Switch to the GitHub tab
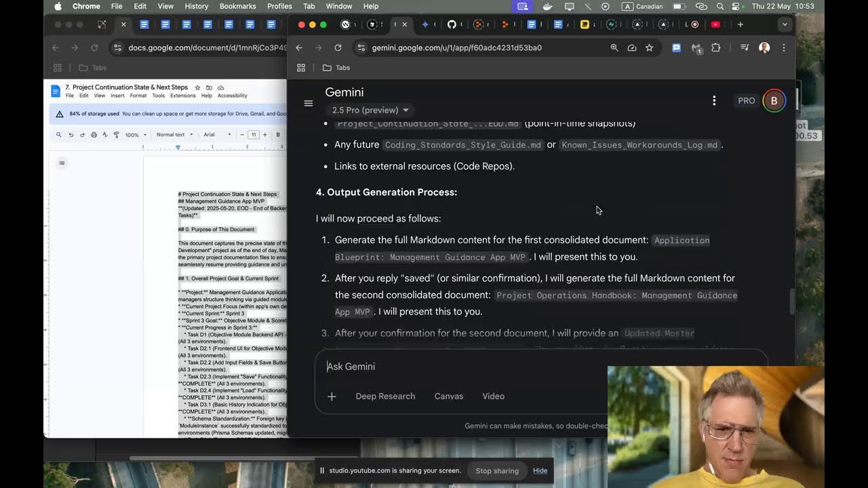This screenshot has height=488, width=868. click(x=452, y=24)
